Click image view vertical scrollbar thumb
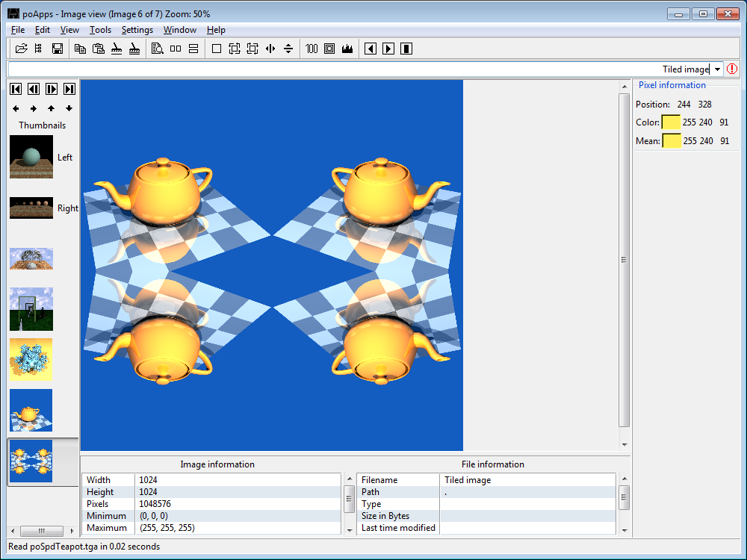 [x=624, y=260]
